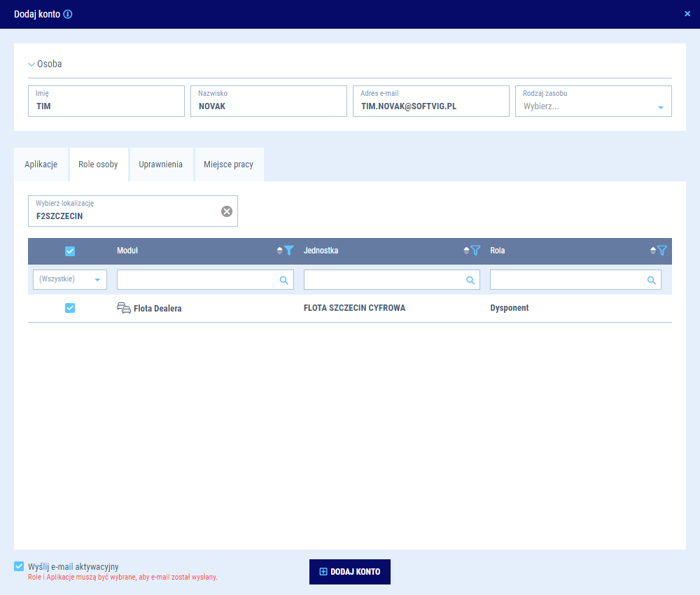Switch to the Uprawnienia tab

(160, 164)
